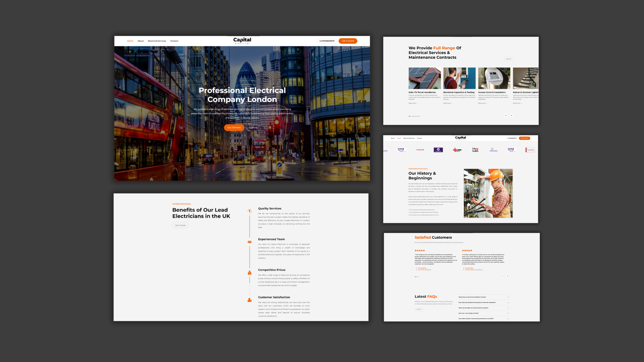Click Get A Quote button in main header
Image resolution: width=644 pixels, height=362 pixels.
[x=348, y=41]
